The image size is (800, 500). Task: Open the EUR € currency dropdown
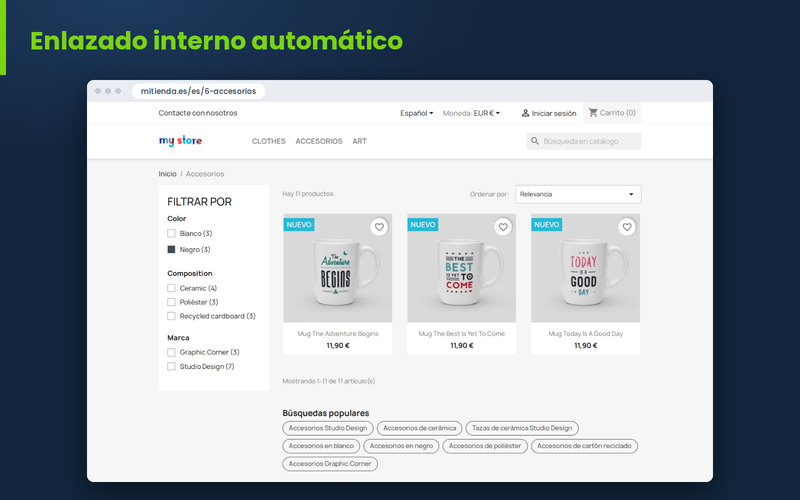(487, 113)
